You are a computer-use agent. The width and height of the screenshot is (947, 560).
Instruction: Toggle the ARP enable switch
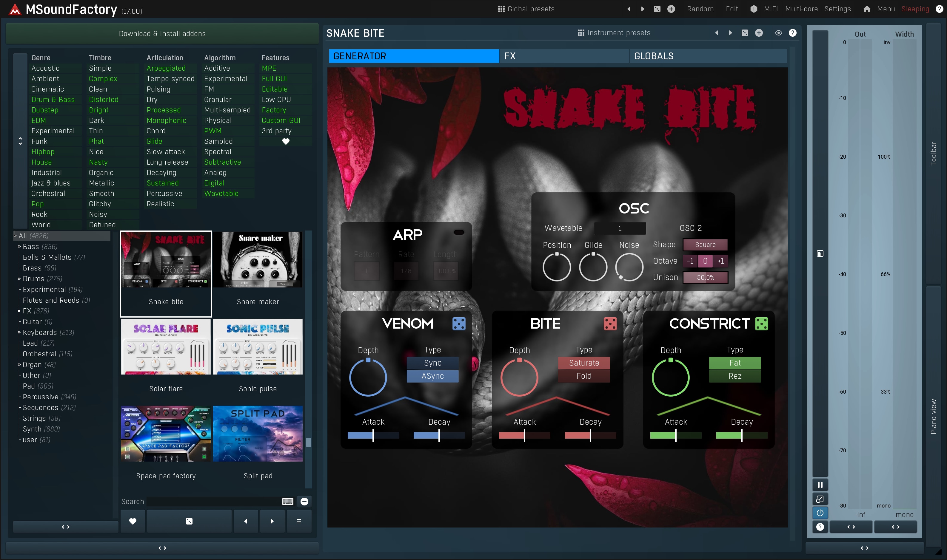pyautogui.click(x=459, y=232)
